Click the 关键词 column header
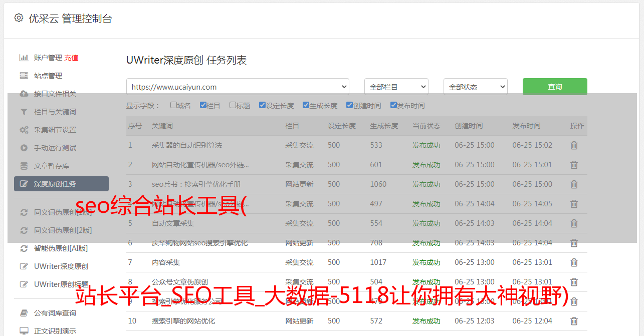 (162, 126)
